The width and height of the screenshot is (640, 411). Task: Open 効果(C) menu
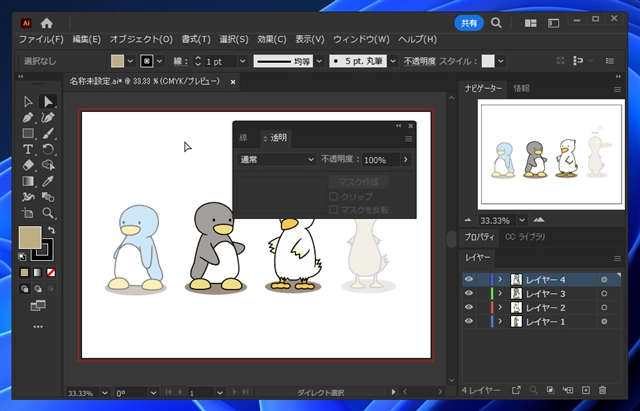pos(271,40)
